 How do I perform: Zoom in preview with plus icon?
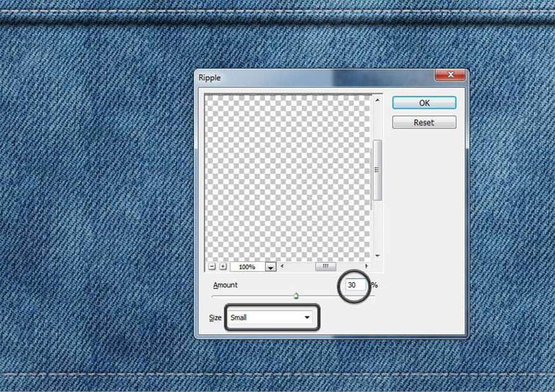coord(223,266)
